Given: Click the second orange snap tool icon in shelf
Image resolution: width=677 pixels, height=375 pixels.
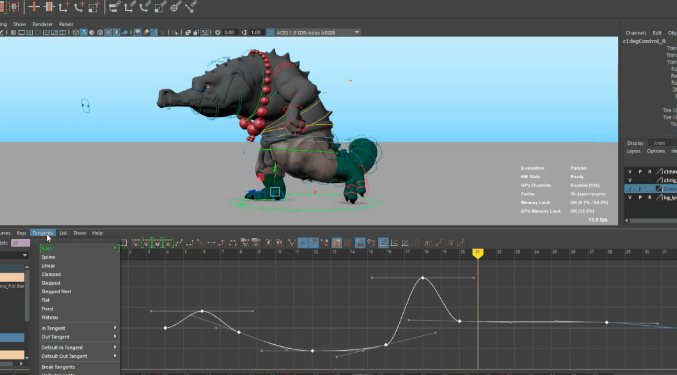Looking at the screenshot, I should click(48, 6).
